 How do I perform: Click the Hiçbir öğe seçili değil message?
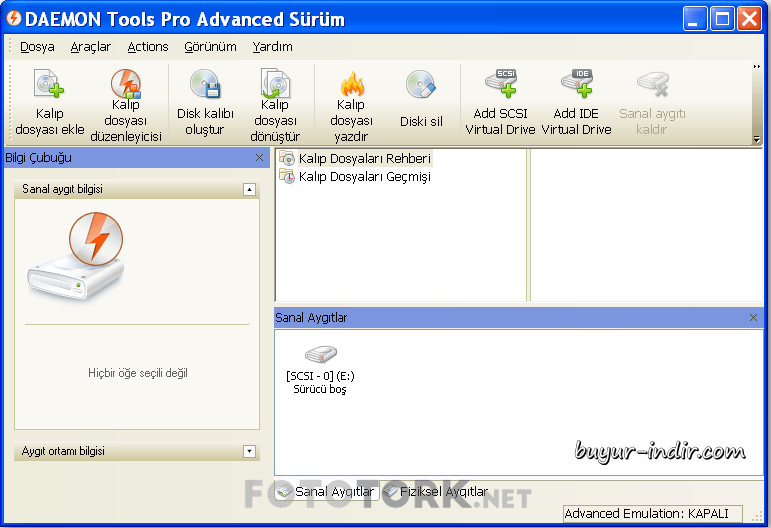pyautogui.click(x=138, y=373)
